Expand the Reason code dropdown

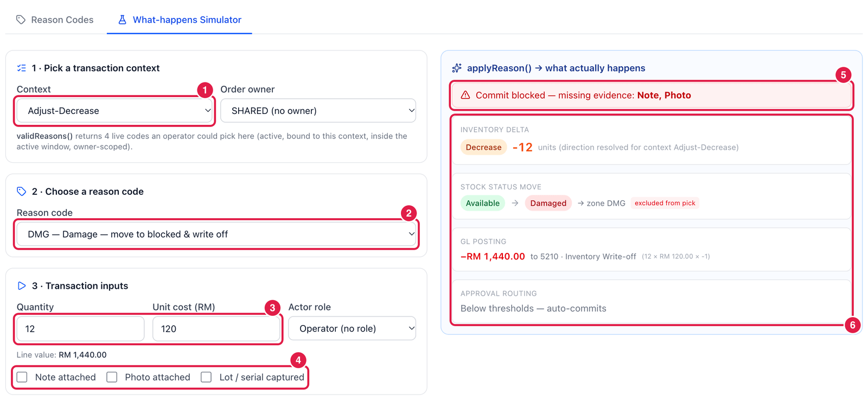[216, 234]
